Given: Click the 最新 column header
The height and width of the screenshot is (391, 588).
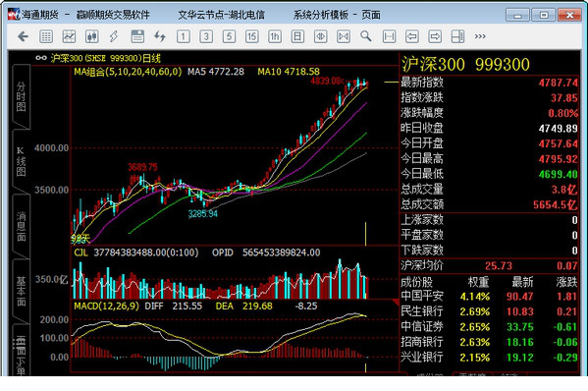Looking at the screenshot, I should click(522, 282).
